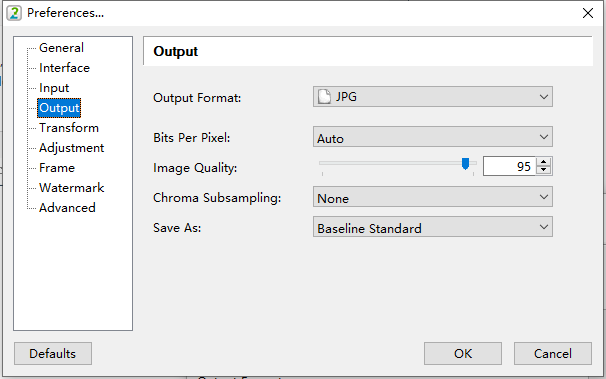Click the Image Quality label
606x379 pixels.
point(195,168)
